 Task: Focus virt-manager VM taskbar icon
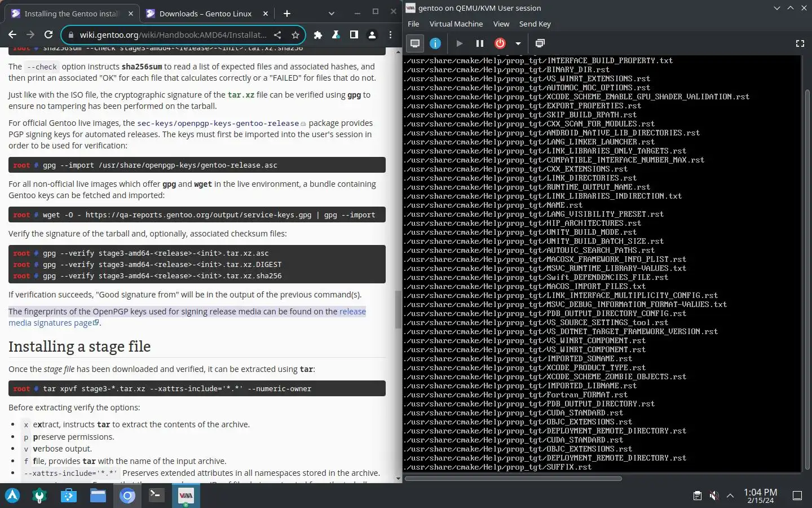pyautogui.click(x=186, y=496)
